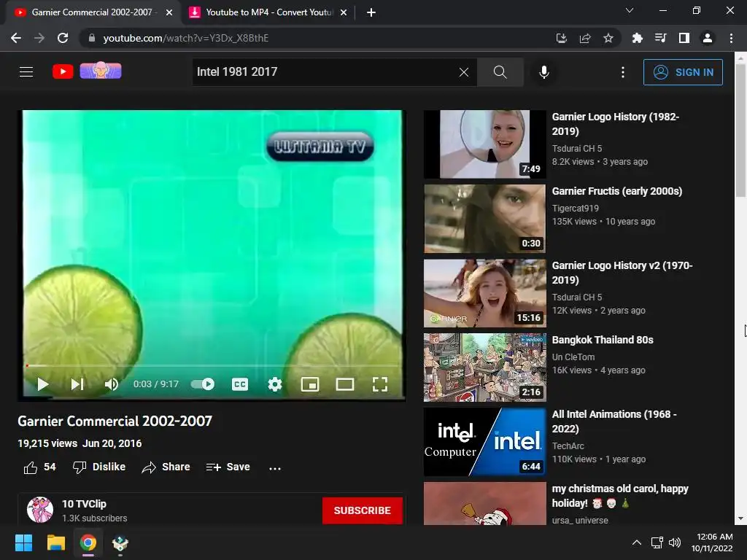The image size is (747, 560).
Task: Mute the video volume
Action: click(112, 384)
